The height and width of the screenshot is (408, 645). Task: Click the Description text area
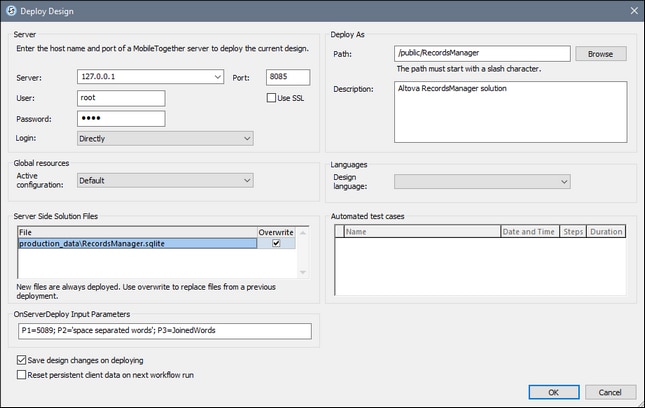tap(510, 112)
